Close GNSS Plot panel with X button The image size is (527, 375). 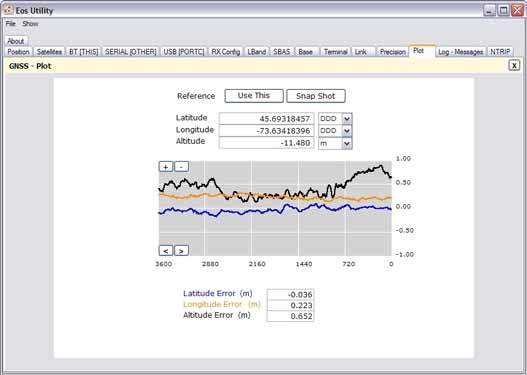pyautogui.click(x=514, y=66)
